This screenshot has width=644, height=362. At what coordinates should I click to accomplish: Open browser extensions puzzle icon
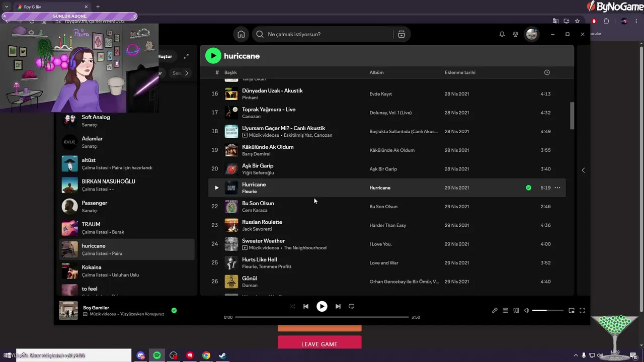click(606, 21)
